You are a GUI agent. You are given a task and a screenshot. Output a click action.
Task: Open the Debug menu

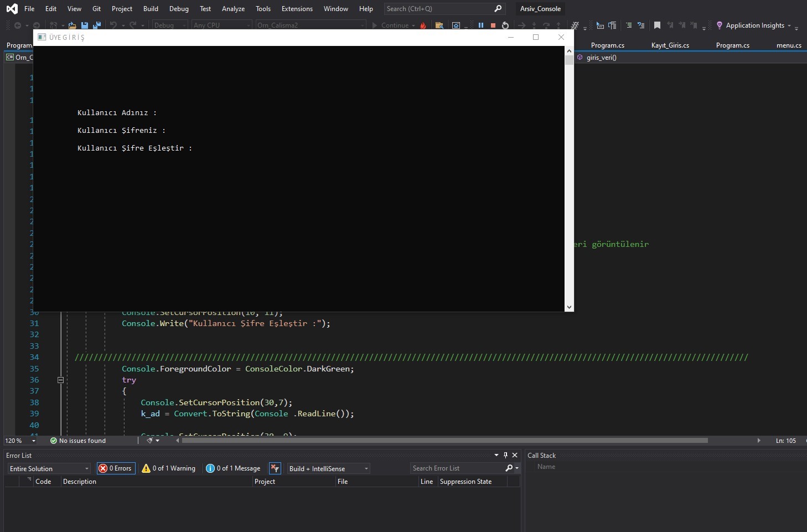[x=179, y=9]
